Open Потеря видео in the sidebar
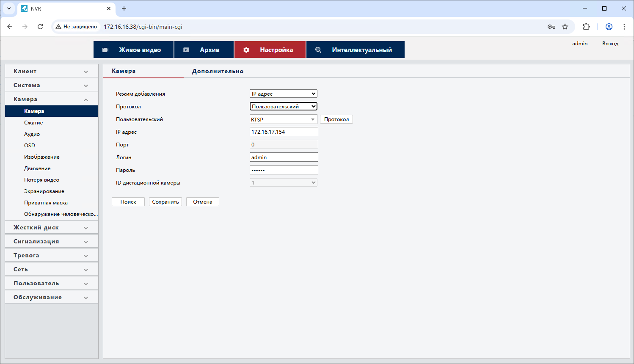Viewport: 634px width, 364px height. tap(41, 180)
